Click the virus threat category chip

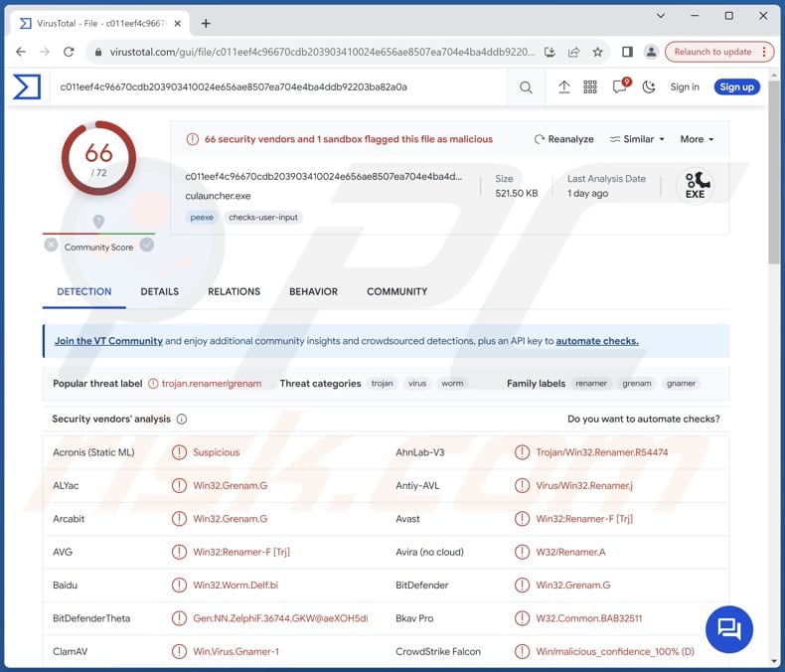pyautogui.click(x=417, y=384)
